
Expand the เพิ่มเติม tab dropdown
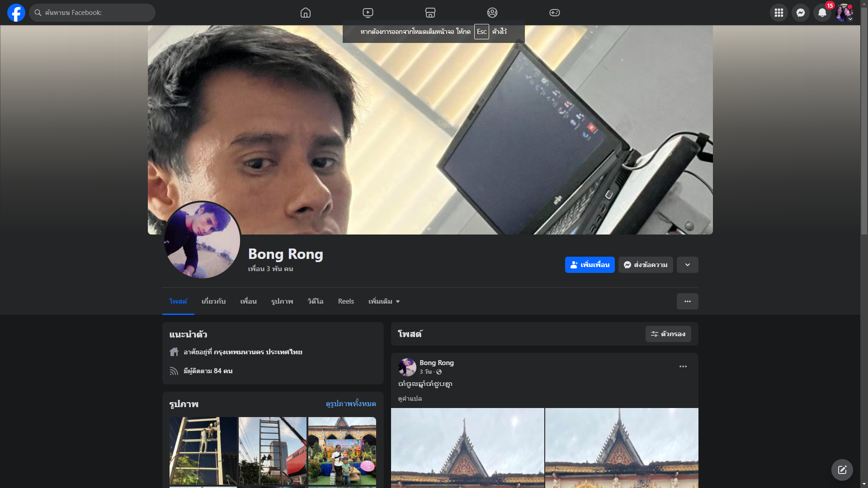pos(384,301)
